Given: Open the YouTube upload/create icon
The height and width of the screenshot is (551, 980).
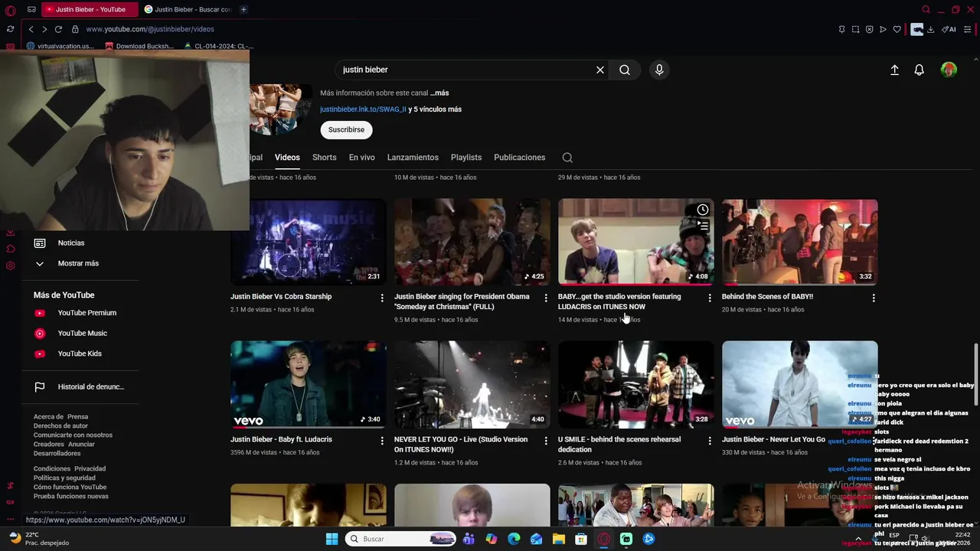Looking at the screenshot, I should click(x=894, y=70).
